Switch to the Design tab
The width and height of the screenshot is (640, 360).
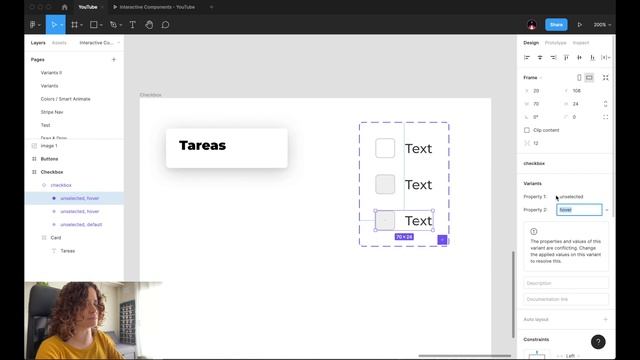(531, 43)
